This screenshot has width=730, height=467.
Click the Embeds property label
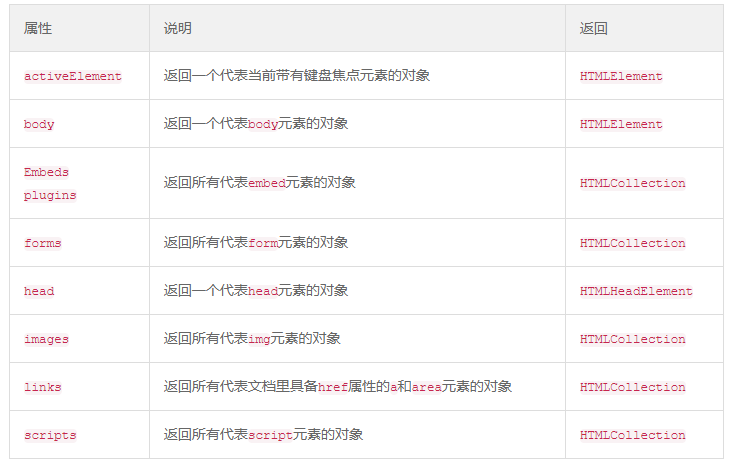click(47, 172)
